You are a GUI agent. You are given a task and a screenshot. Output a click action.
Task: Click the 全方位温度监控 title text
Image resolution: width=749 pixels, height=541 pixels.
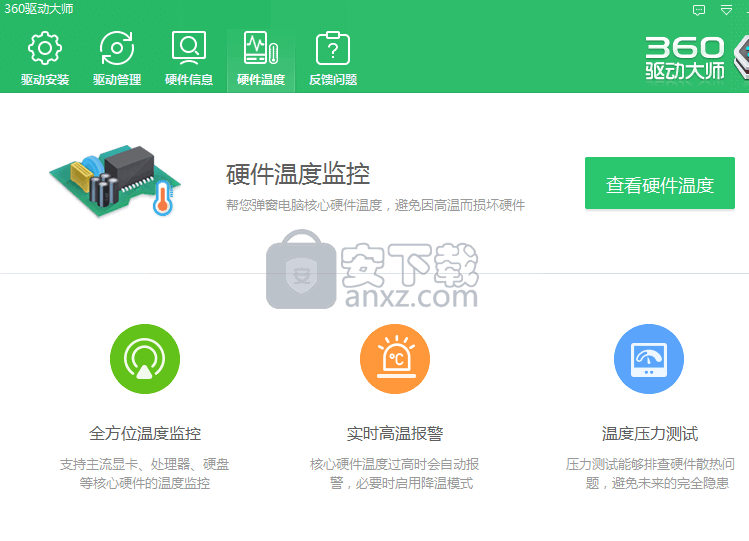pyautogui.click(x=145, y=434)
